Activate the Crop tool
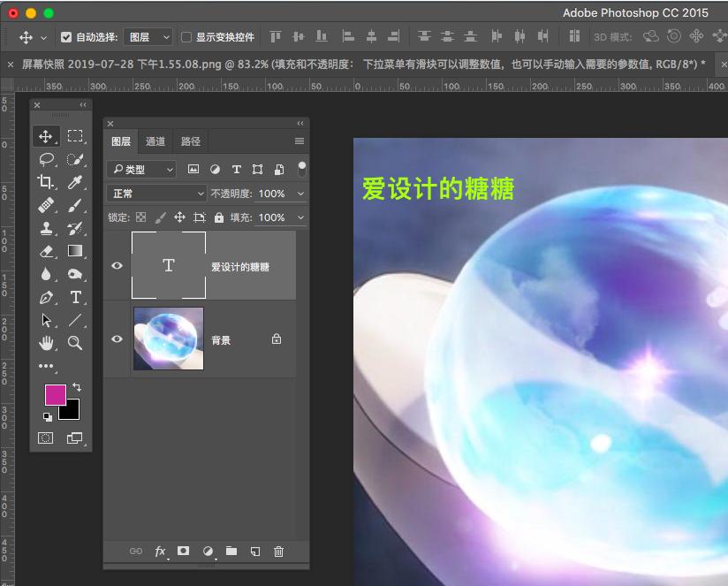This screenshot has width=728, height=586. coord(47,181)
